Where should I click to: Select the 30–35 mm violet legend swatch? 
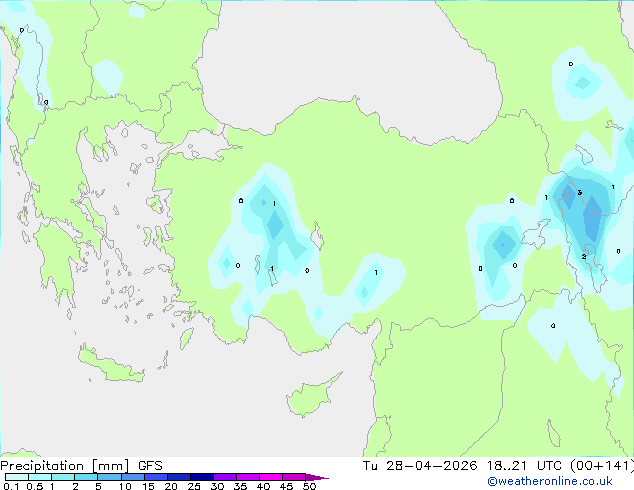point(224,477)
